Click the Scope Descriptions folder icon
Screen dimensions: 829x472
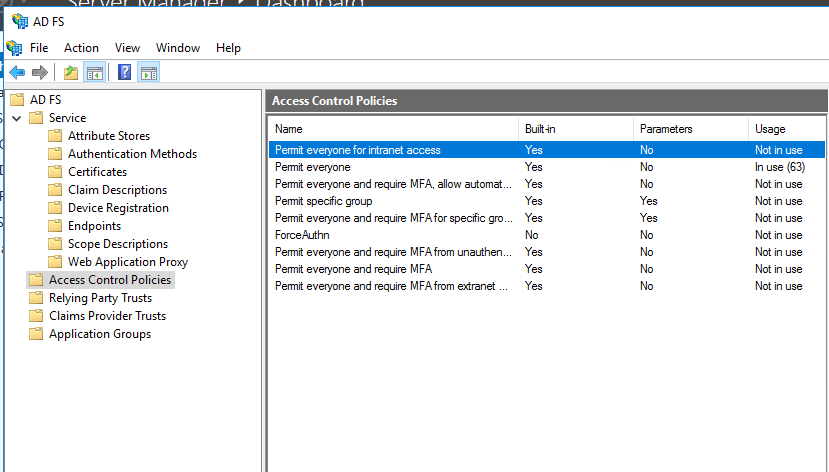pos(55,244)
